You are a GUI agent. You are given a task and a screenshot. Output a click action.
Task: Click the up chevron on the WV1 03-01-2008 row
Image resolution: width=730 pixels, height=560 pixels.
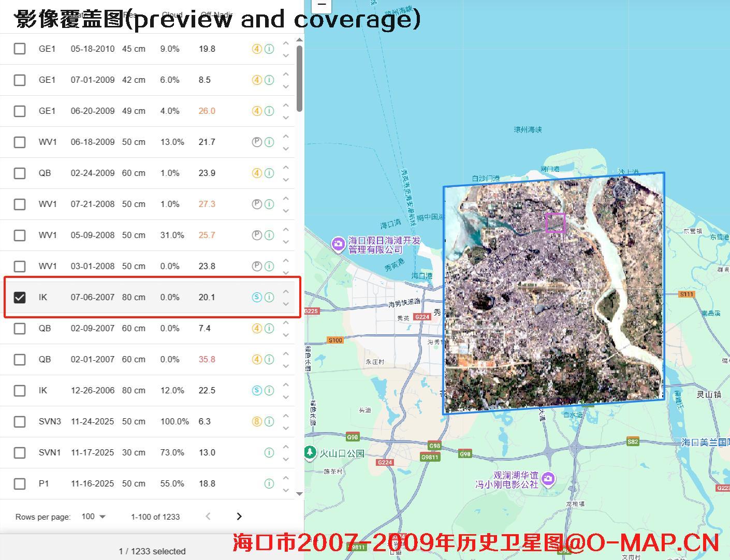286,260
